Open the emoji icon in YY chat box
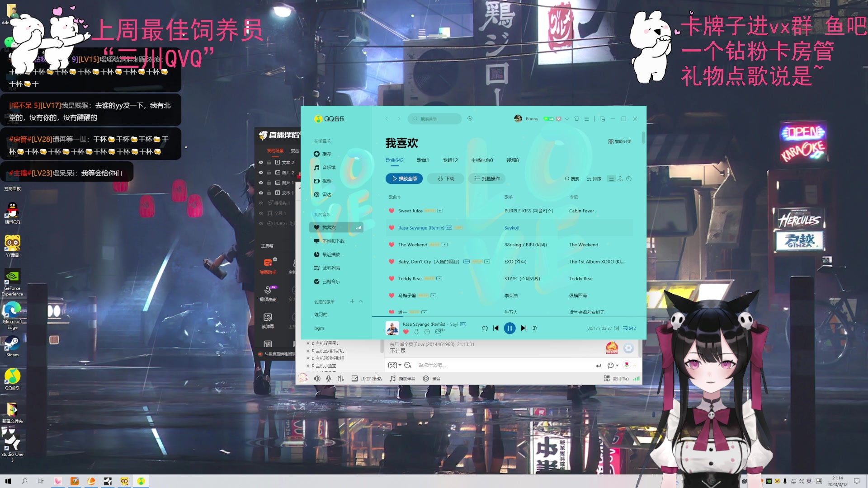 coord(408,365)
